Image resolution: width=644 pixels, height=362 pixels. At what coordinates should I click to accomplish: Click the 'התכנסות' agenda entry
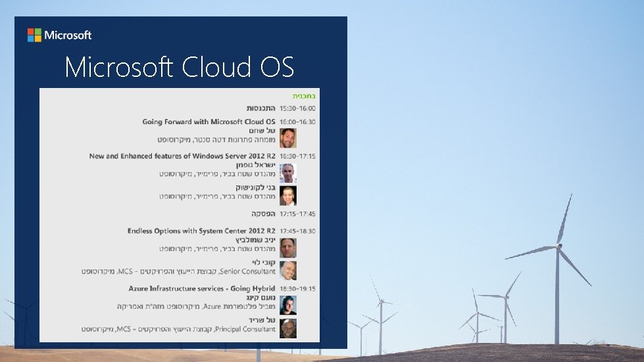click(x=260, y=108)
